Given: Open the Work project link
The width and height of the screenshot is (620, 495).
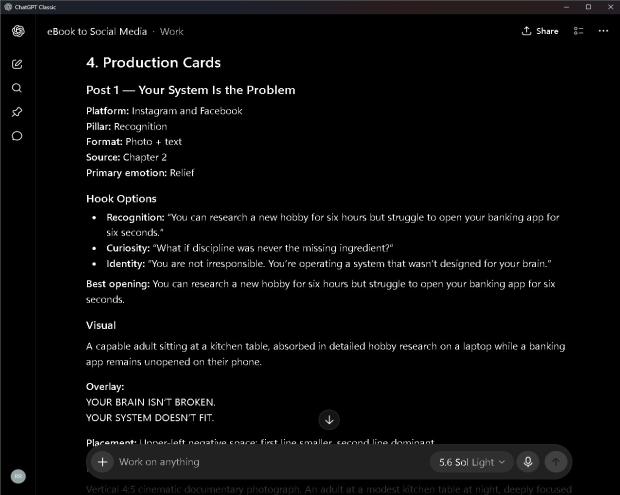Looking at the screenshot, I should tap(172, 32).
